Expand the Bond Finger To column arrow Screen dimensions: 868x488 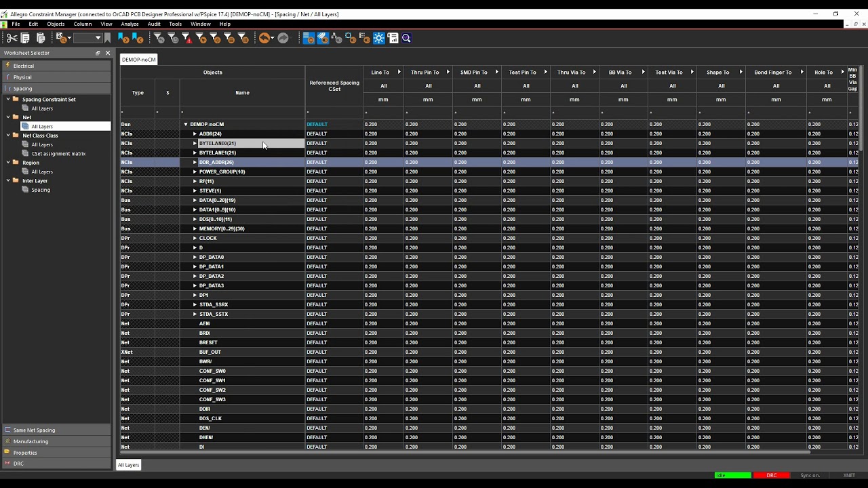pyautogui.click(x=802, y=72)
